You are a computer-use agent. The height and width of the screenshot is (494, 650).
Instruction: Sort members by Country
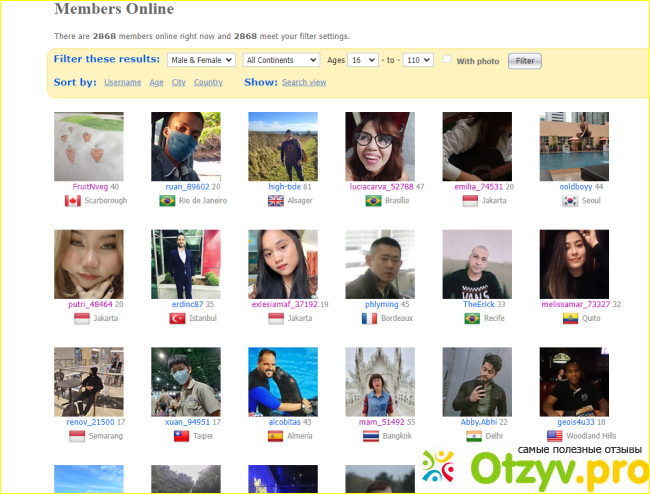click(208, 83)
